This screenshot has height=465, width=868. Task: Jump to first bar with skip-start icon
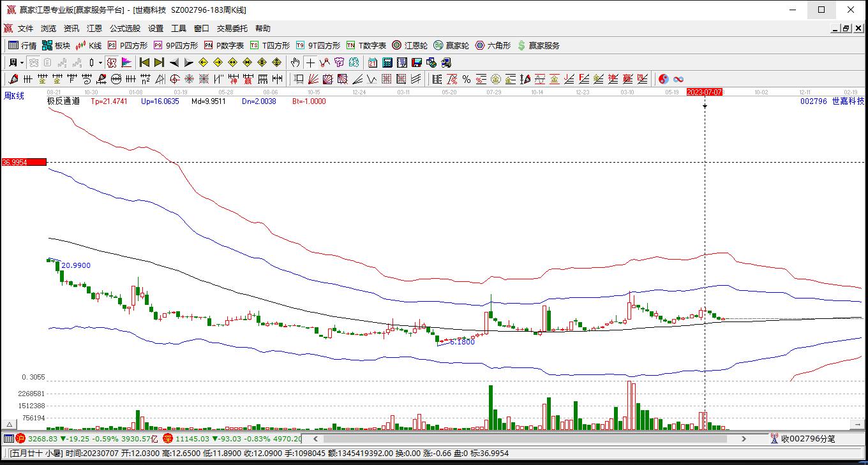click(x=145, y=63)
